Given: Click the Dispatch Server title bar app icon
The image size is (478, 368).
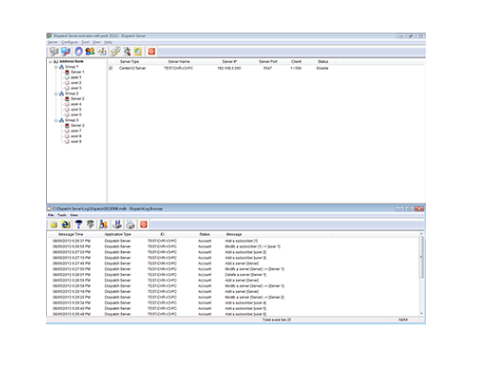Looking at the screenshot, I should [x=49, y=36].
